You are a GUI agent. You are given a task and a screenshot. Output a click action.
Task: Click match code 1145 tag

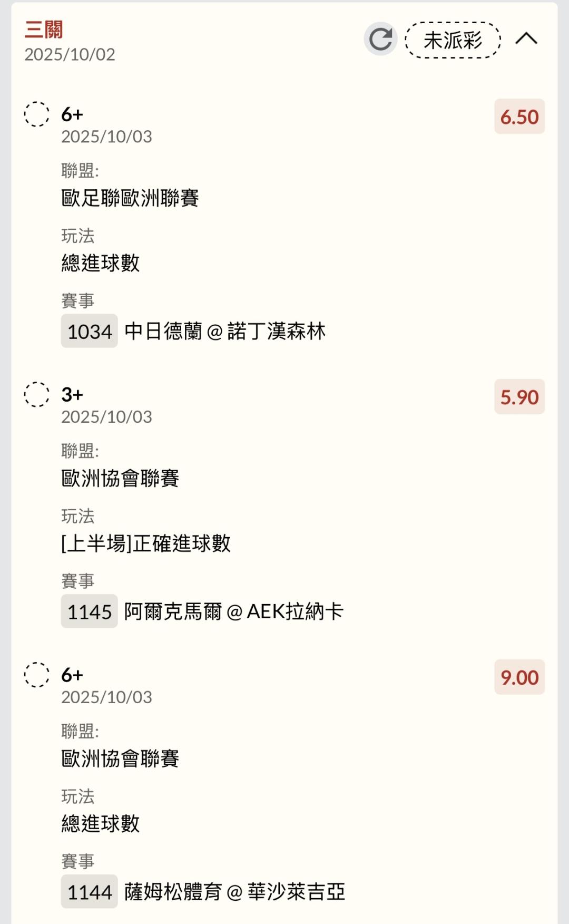(90, 612)
